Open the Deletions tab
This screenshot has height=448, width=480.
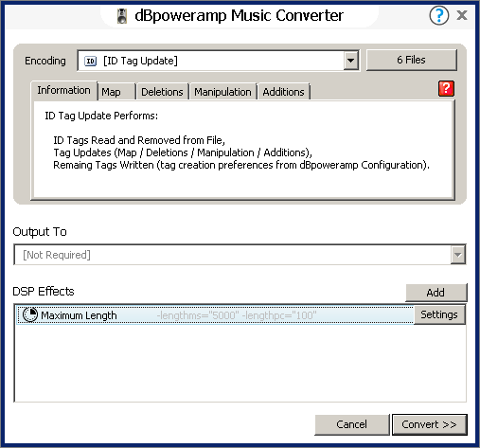point(162,92)
